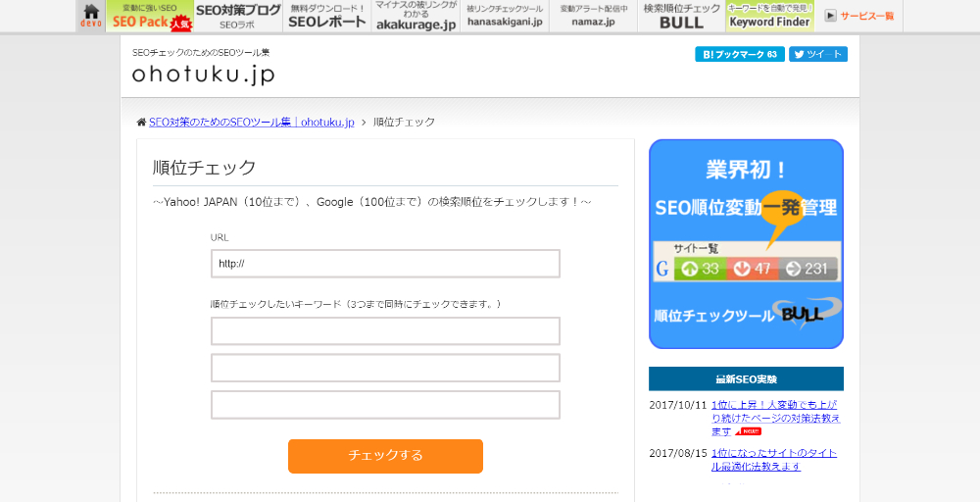Screen dimensions: 980x502
Task: Open breadcrumb link SEO対策のためのSEOツール集
Action: (251, 122)
